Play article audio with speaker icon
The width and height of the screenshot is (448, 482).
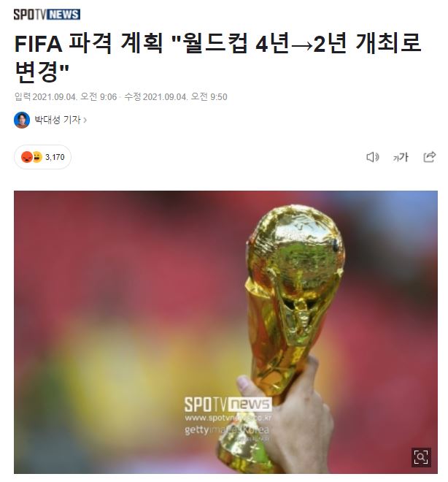coord(373,157)
